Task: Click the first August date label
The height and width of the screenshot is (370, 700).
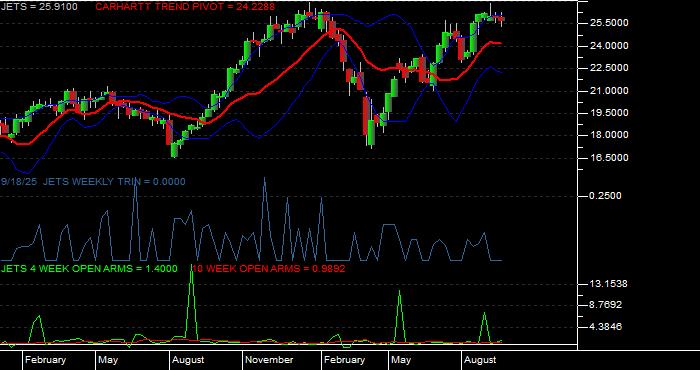Action: coord(188,360)
